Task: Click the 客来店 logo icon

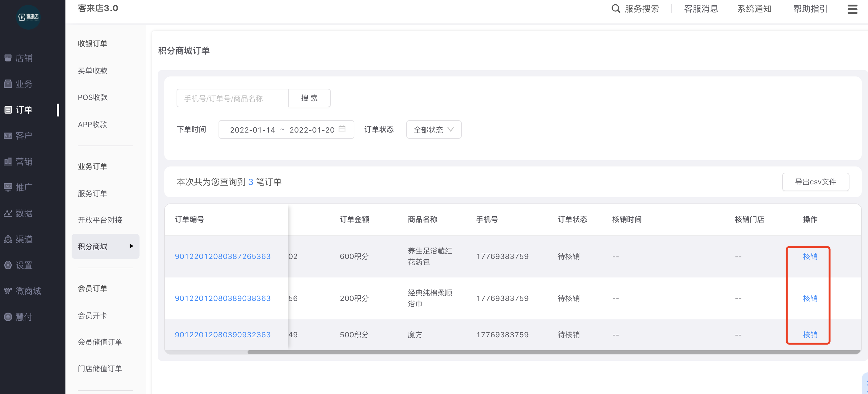Action: tap(29, 17)
